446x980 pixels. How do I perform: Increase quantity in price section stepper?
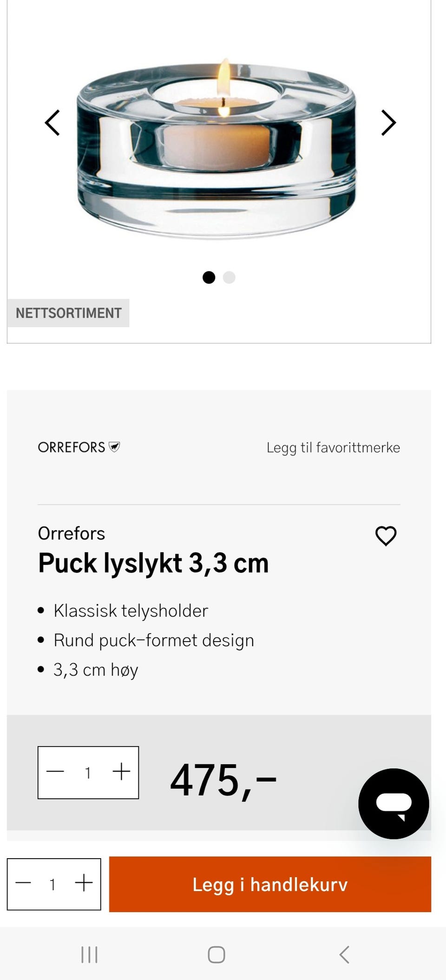click(x=122, y=772)
